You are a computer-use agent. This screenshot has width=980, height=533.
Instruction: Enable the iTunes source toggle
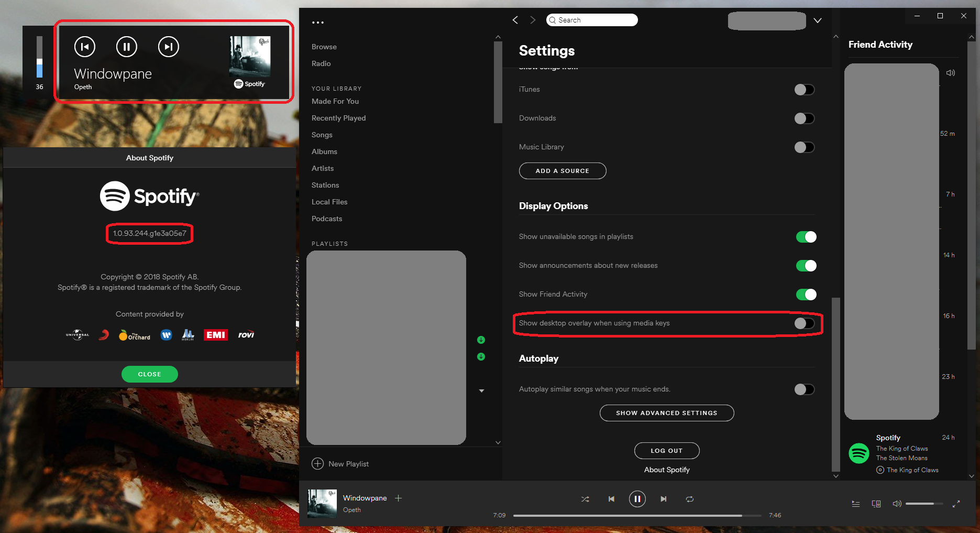click(805, 90)
